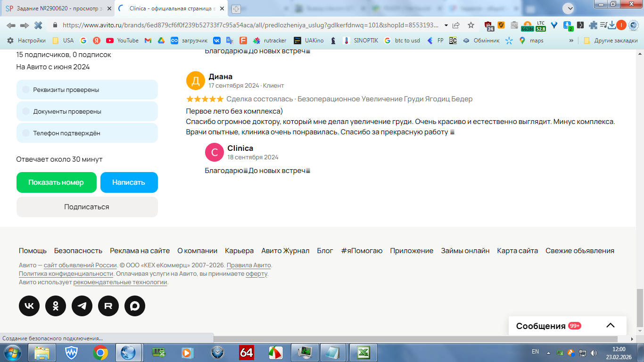Show hidden system tray icons arrow
644x362 pixels.
tap(548, 353)
